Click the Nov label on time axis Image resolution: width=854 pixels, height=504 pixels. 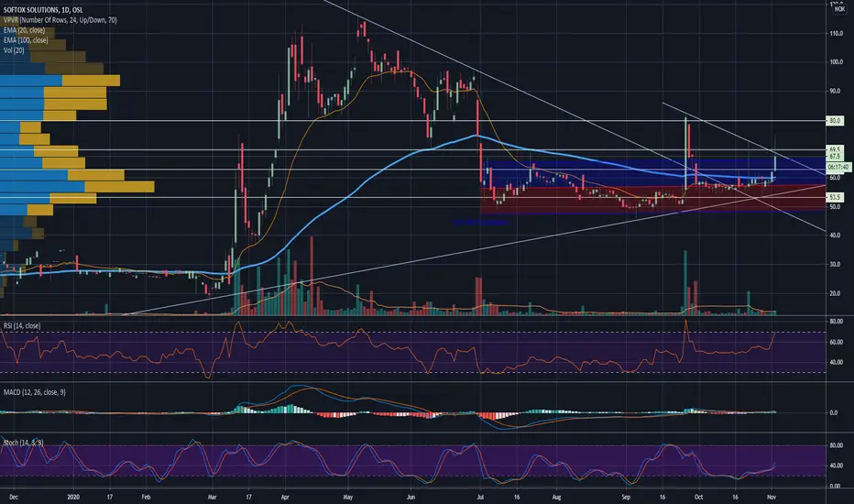point(772,497)
